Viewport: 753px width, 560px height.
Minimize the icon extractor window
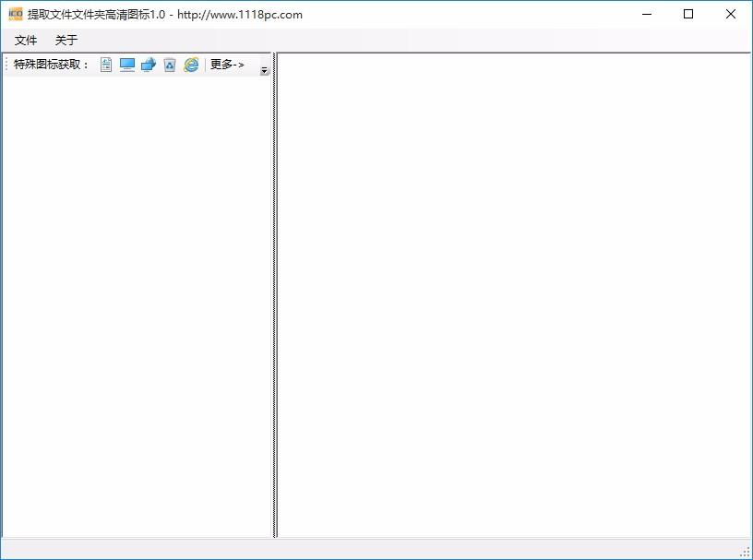coord(647,14)
